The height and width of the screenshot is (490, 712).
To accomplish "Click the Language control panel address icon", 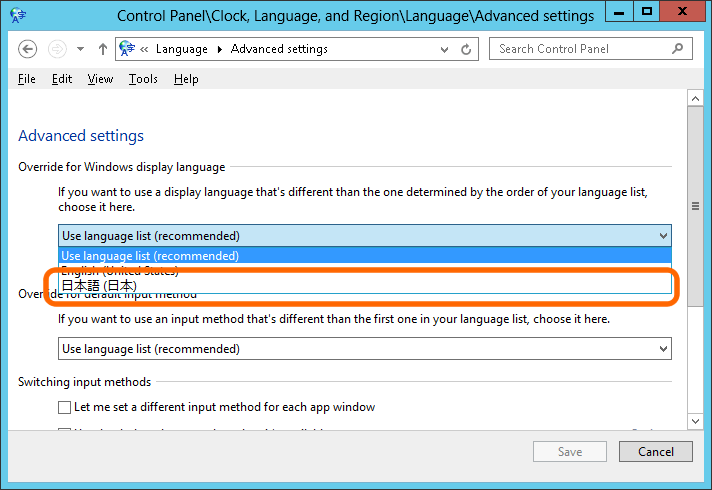I will [x=127, y=49].
